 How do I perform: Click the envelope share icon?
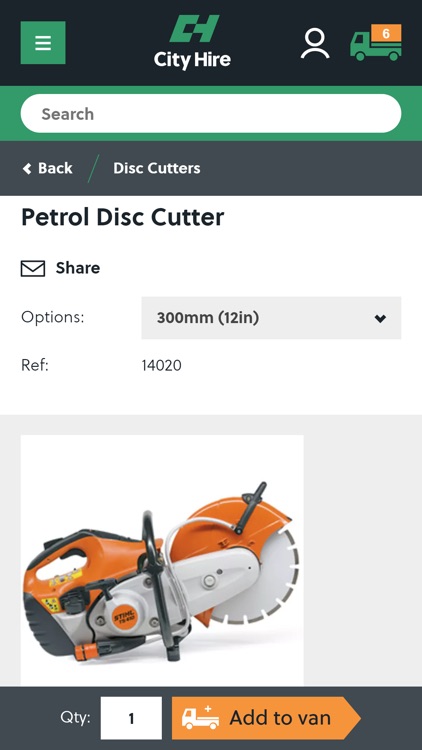pyautogui.click(x=33, y=268)
